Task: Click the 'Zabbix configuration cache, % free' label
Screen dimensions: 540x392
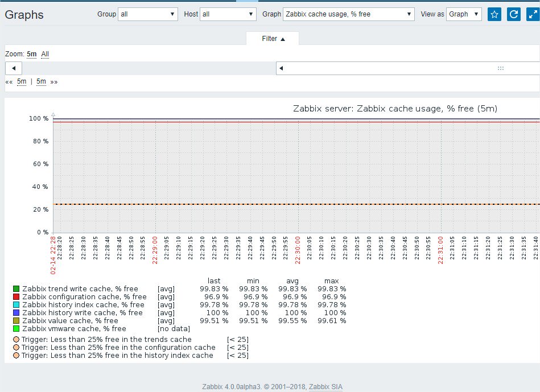Action: click(x=84, y=296)
